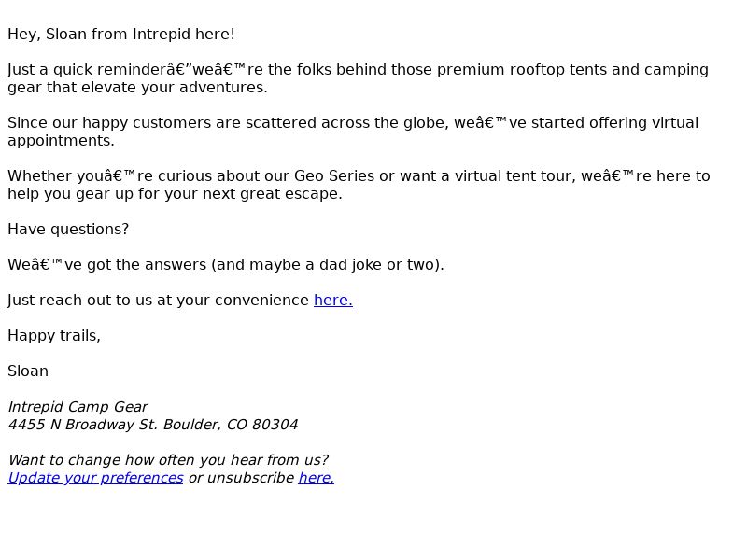The height and width of the screenshot is (560, 747).
Task: Click the italic 'Intrepid Camp Gear' name
Action: [78, 407]
